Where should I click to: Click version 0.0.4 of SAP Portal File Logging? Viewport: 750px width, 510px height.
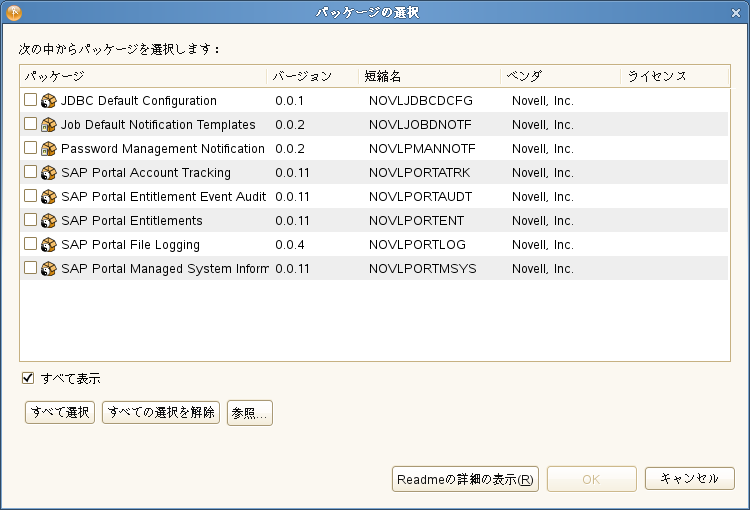point(290,244)
